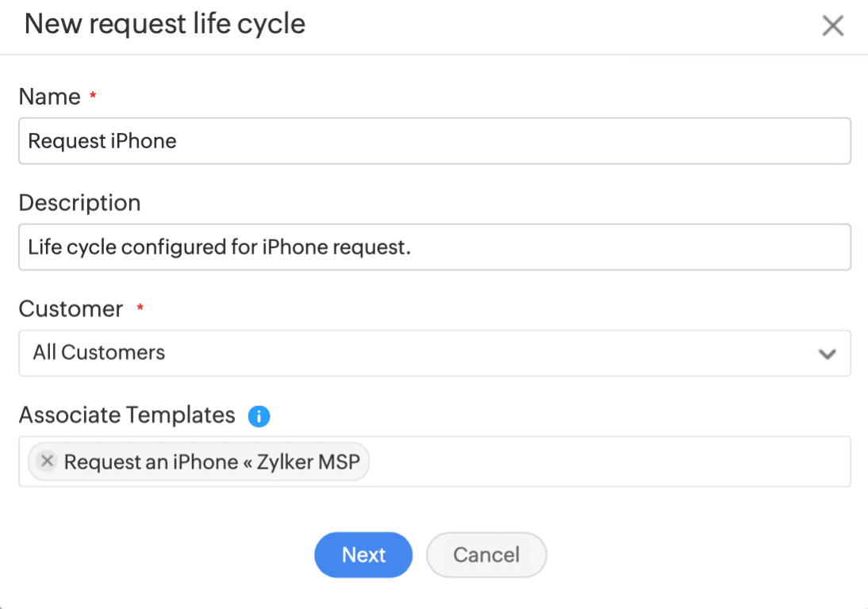The height and width of the screenshot is (609, 868).
Task: Click the red asterisk next to Name
Action: (93, 96)
